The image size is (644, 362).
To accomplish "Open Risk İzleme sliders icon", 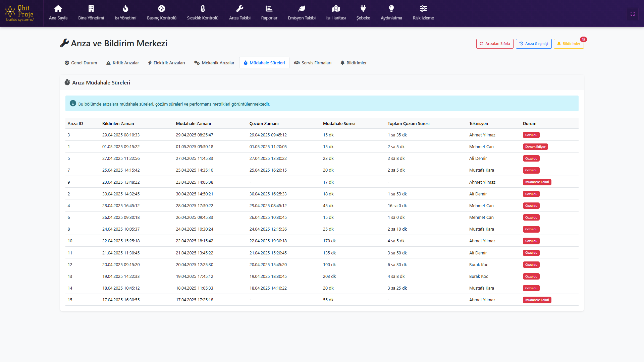I will [x=423, y=9].
